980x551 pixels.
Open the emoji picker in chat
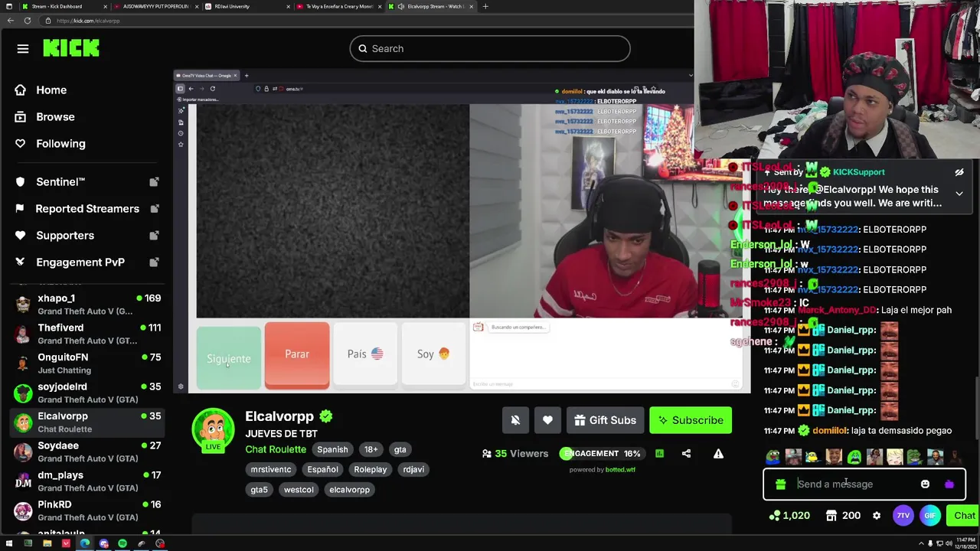[x=925, y=484]
